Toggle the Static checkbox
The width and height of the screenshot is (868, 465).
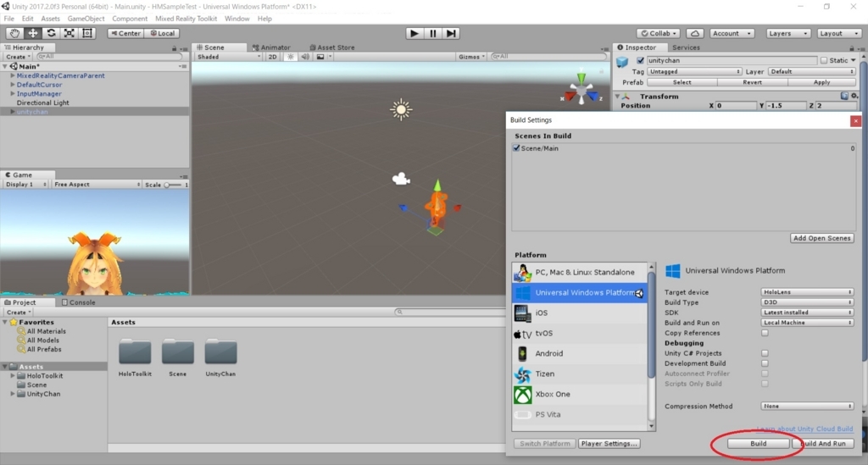click(x=824, y=60)
